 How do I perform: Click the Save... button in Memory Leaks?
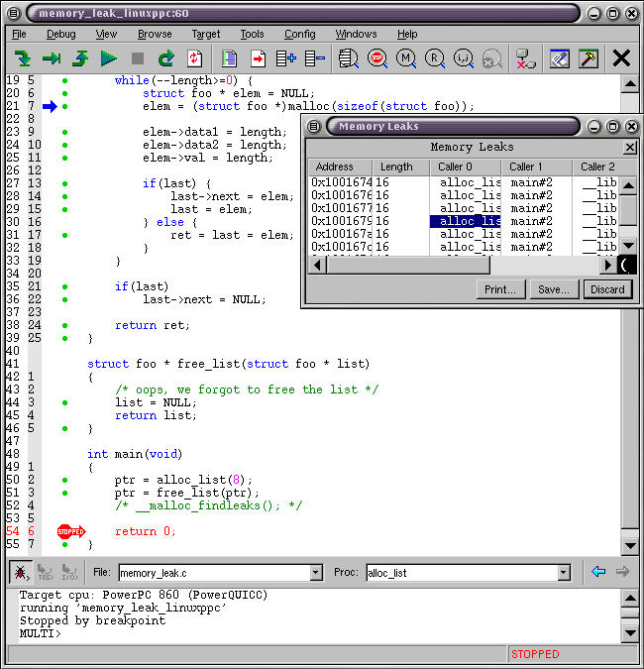pos(553,289)
